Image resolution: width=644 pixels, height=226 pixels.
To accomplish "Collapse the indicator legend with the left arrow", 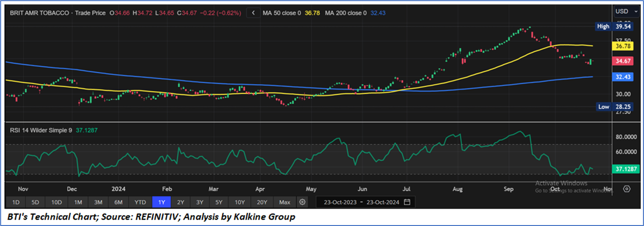I will coord(253,13).
